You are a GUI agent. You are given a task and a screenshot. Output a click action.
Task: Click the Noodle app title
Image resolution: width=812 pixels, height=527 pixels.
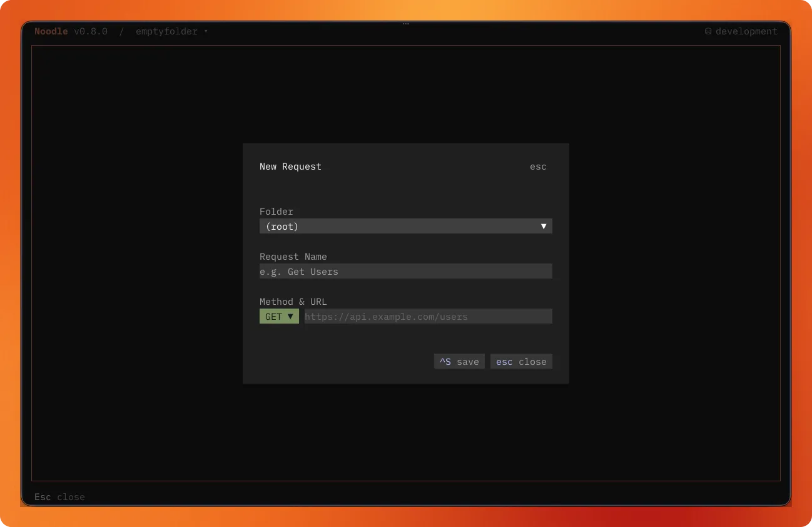(51, 31)
